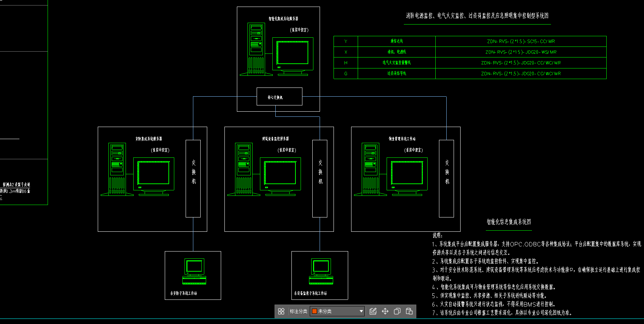Select the move crosshair-arrows tool
The height and width of the screenshot is (324, 644).
pos(385,311)
